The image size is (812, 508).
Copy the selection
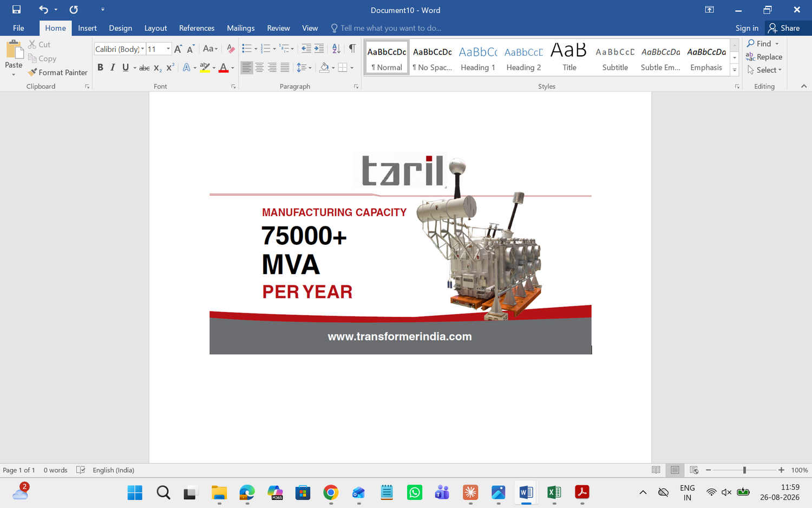pyautogui.click(x=42, y=58)
